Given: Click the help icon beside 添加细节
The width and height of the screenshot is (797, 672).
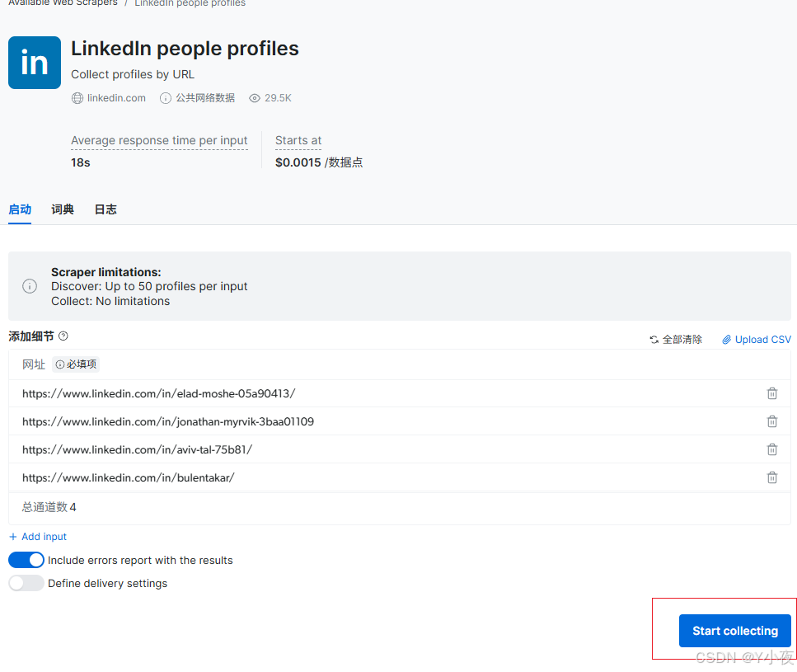Looking at the screenshot, I should [x=63, y=336].
